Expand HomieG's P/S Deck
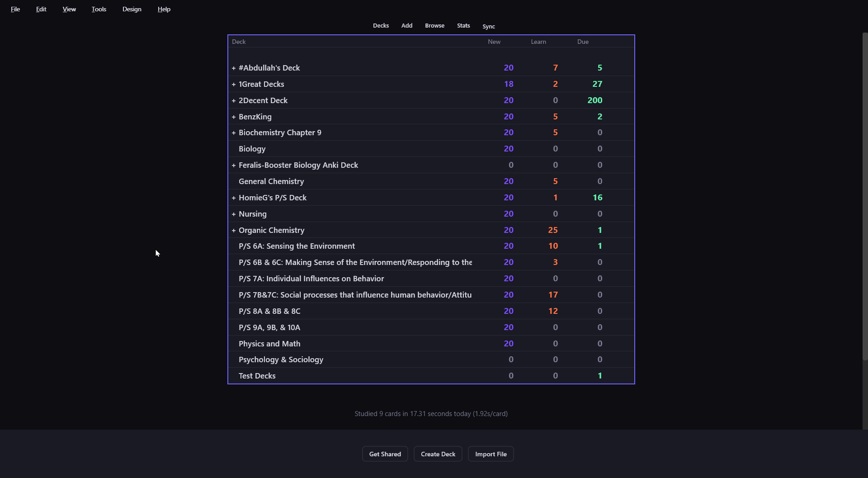Viewport: 868px width, 478px height. 234,198
